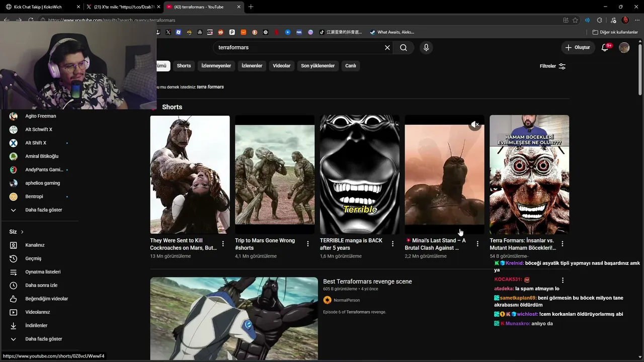Open options for Minai's Last Stand short
This screenshot has width=644, height=362.
pyautogui.click(x=477, y=244)
